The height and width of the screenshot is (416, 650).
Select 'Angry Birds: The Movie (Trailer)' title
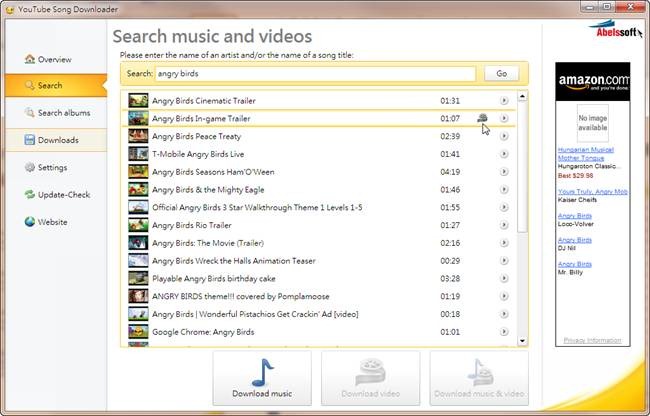(208, 243)
